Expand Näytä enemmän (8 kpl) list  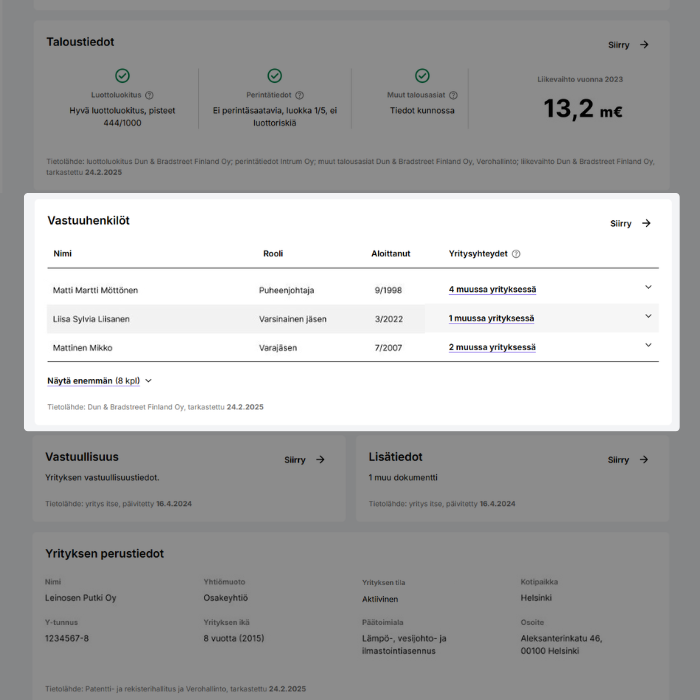tap(100, 381)
